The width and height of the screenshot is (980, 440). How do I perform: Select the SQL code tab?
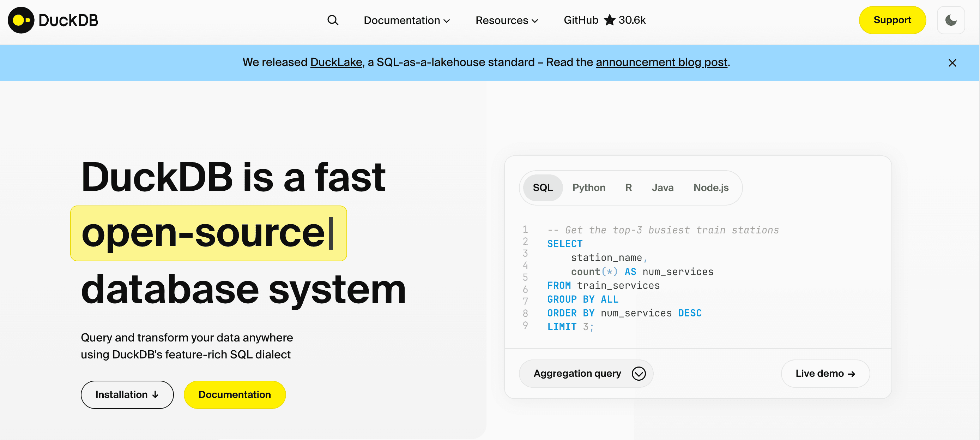pyautogui.click(x=543, y=188)
